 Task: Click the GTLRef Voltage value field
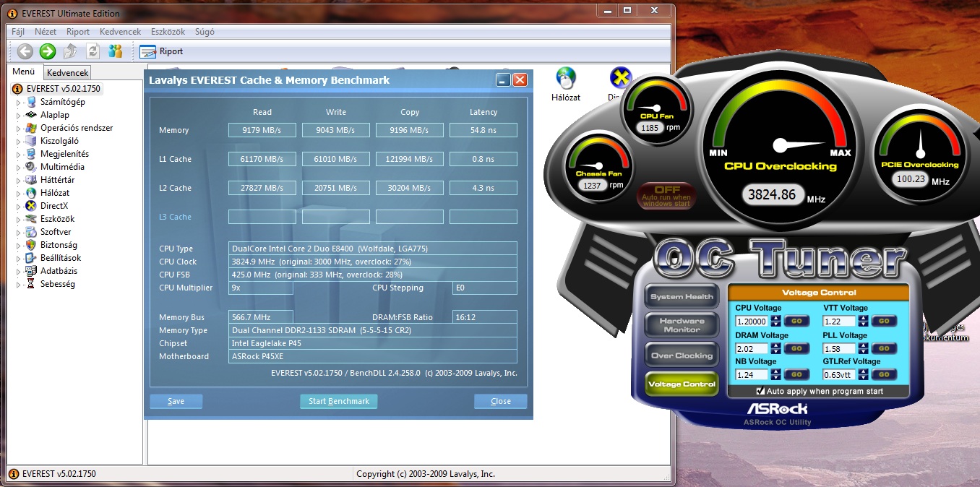coord(840,375)
